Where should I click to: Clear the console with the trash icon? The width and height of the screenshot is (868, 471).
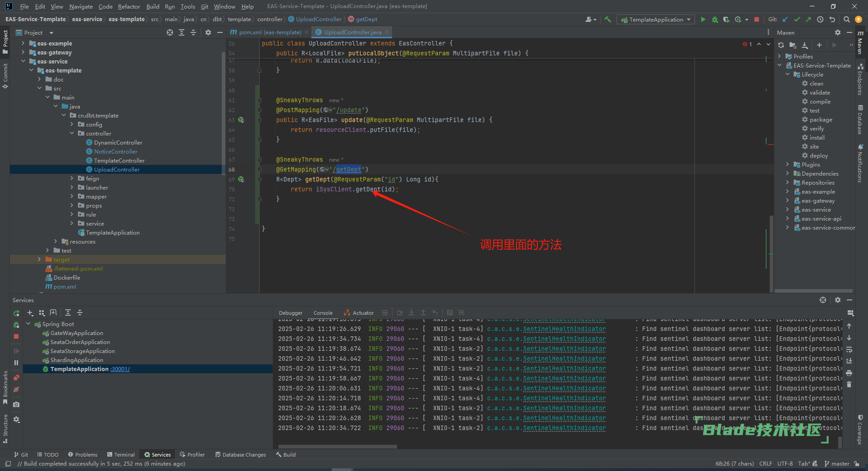[849, 385]
